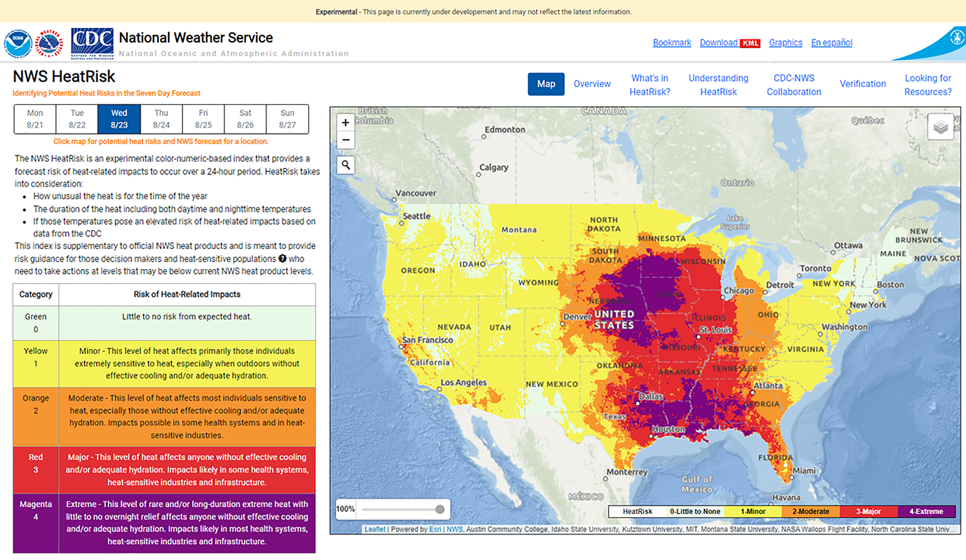Open the Verification tab
This screenshot has width=966, height=560.
click(862, 84)
